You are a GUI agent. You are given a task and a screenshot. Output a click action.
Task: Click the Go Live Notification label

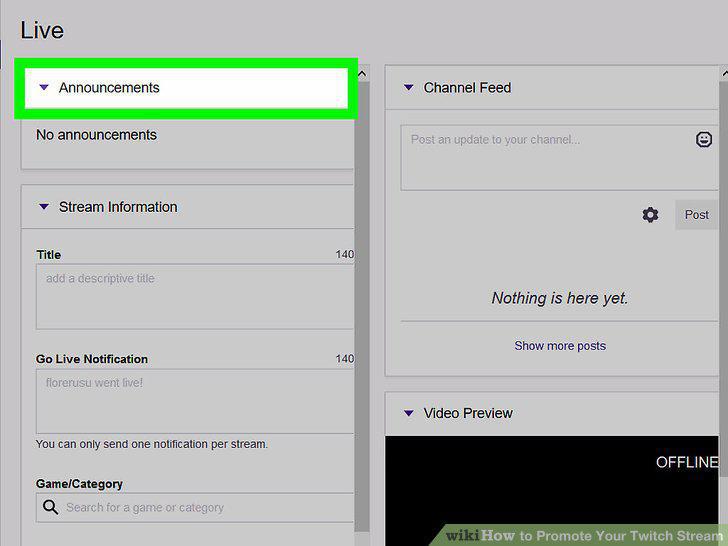coord(91,359)
